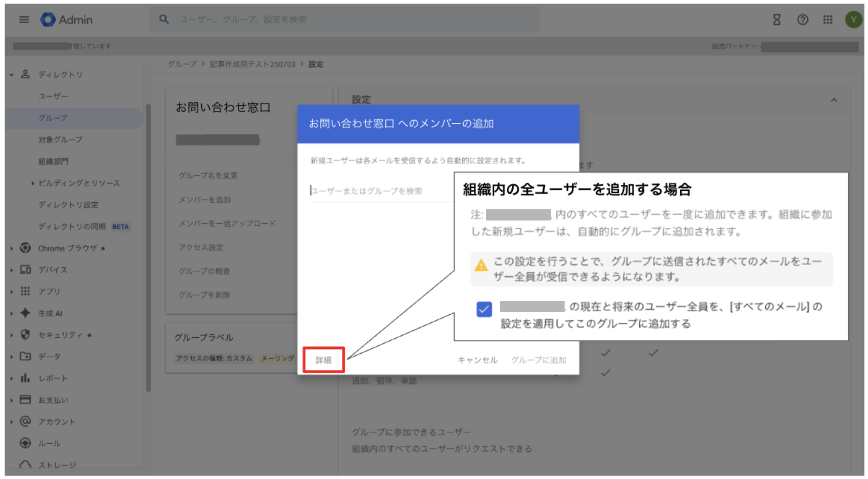Focus the user or group search field
Screen dimensions: 868x479
379,191
